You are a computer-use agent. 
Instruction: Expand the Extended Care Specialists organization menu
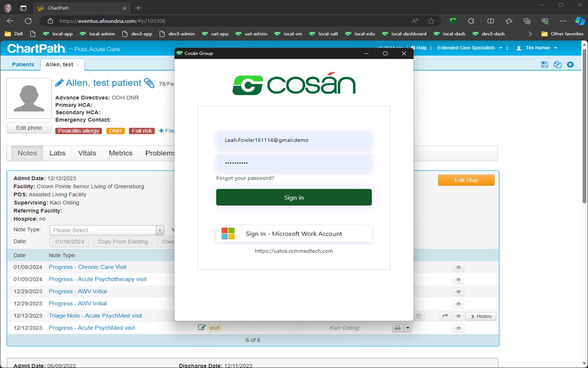[469, 48]
